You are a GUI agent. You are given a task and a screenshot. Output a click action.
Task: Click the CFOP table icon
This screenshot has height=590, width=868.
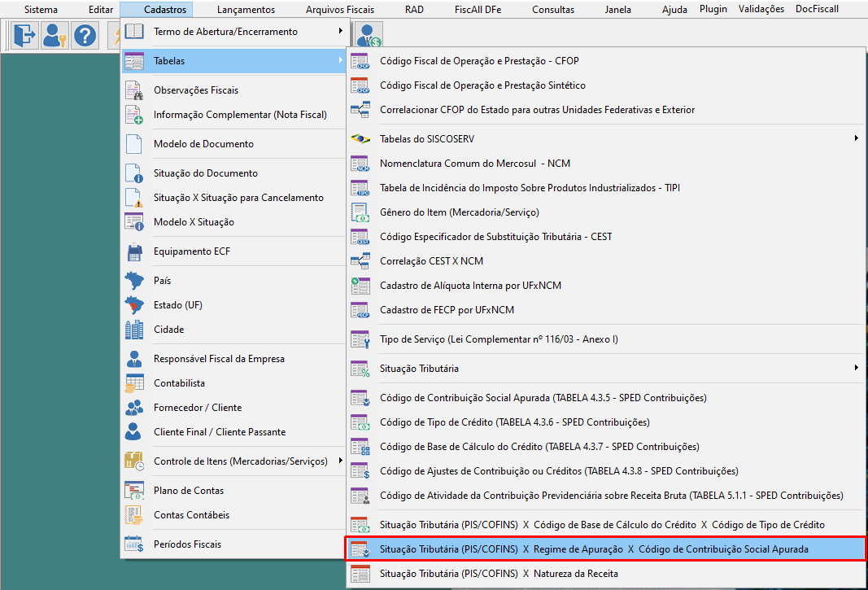pos(360,61)
